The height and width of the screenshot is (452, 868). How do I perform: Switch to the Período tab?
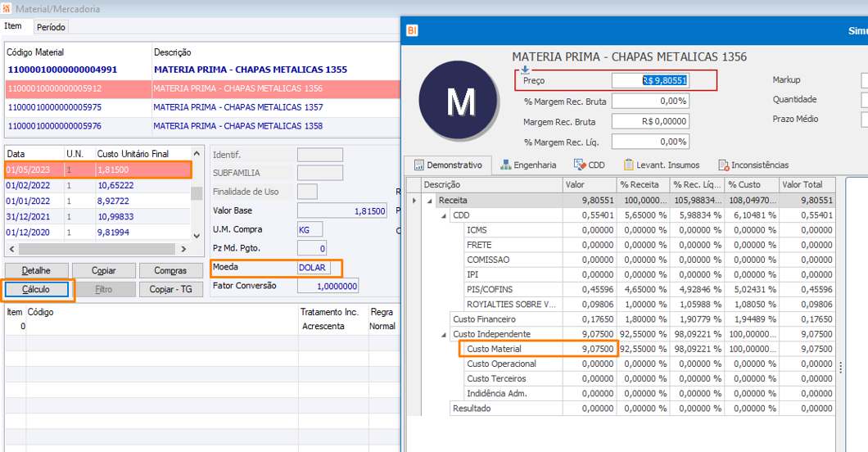(x=51, y=27)
